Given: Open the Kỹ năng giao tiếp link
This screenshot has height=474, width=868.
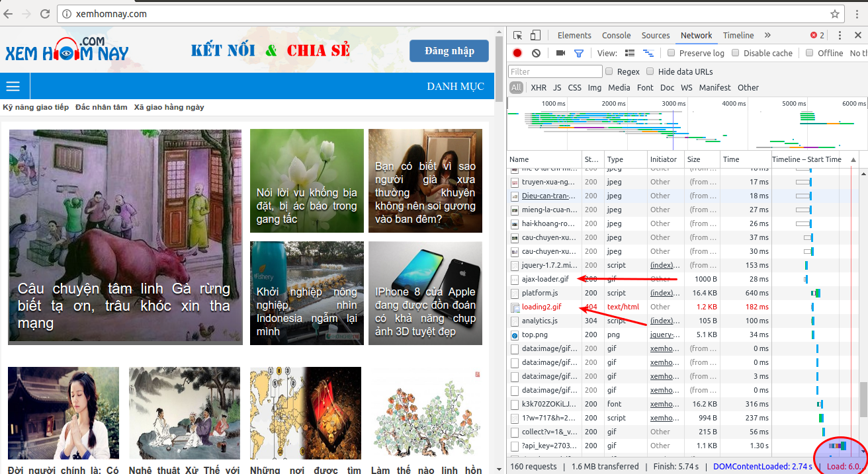Looking at the screenshot, I should (x=36, y=107).
